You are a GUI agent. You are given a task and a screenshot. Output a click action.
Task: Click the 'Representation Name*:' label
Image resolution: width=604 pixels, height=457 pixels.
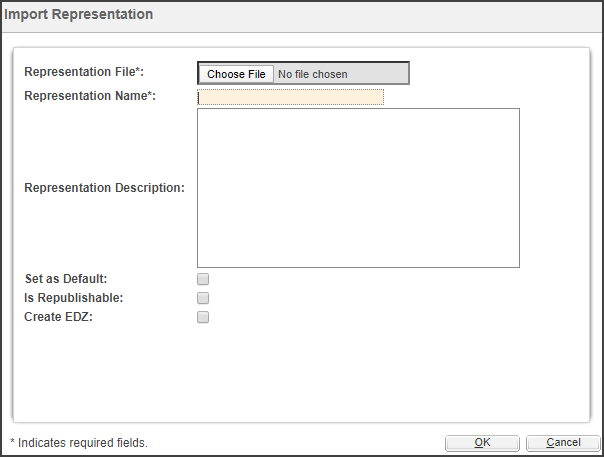90,96
